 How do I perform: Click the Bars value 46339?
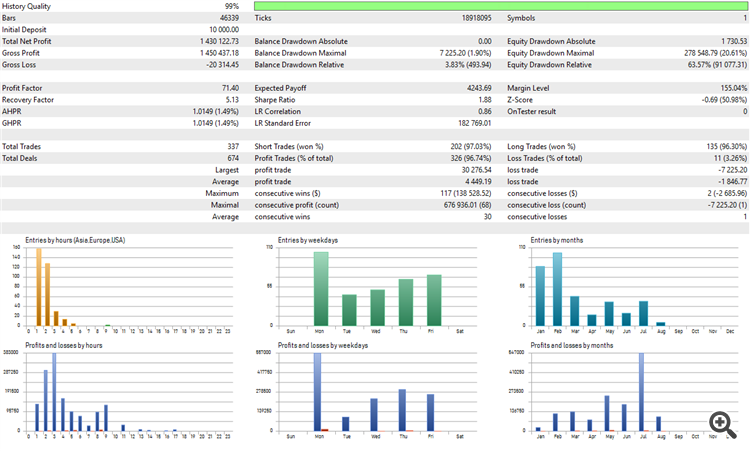229,18
